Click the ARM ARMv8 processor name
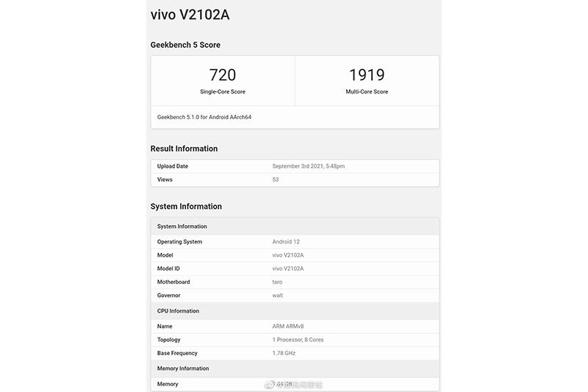This screenshot has height=392, width=588. point(290,326)
